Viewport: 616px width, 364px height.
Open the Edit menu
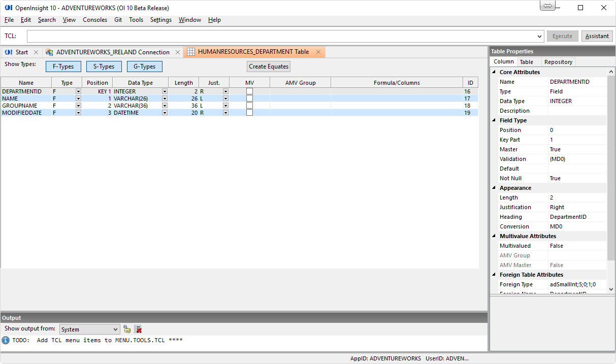(26, 20)
